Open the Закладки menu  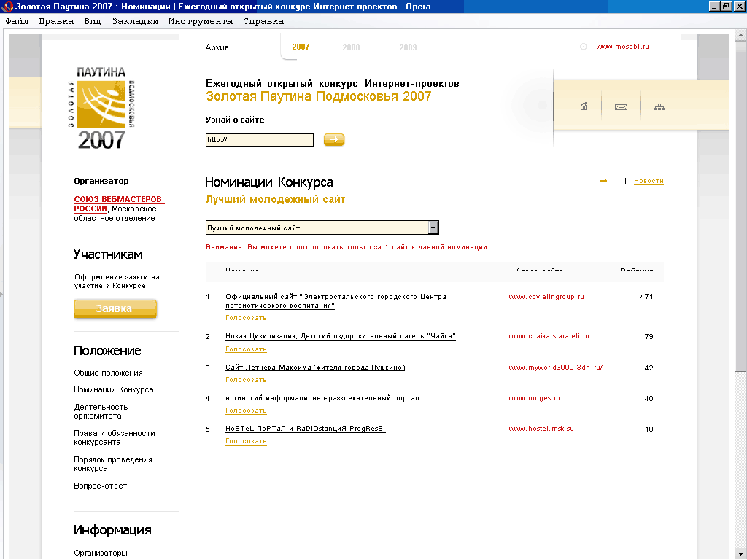[x=135, y=21]
